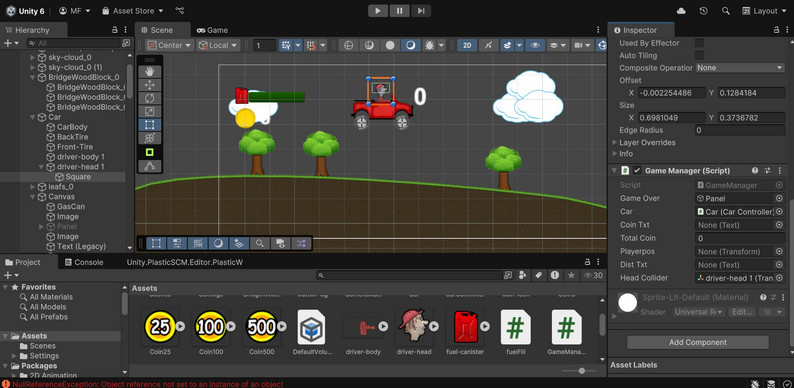The image size is (794, 388).
Task: Enable the Auto Tiling checkbox
Action: pyautogui.click(x=699, y=55)
